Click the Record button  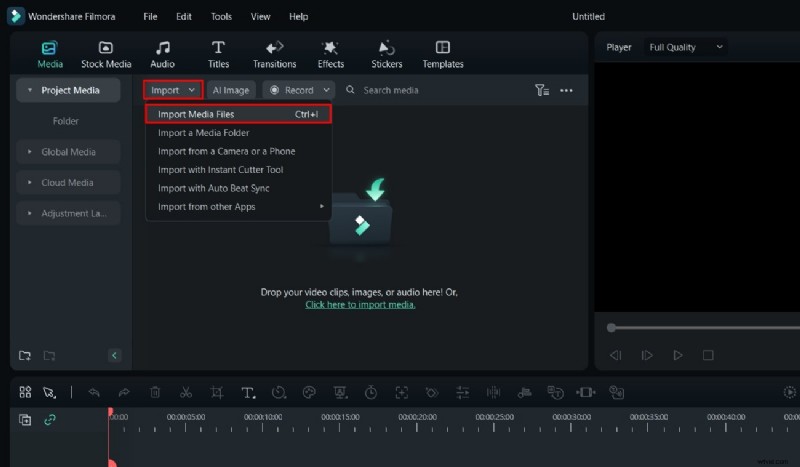[x=292, y=90]
